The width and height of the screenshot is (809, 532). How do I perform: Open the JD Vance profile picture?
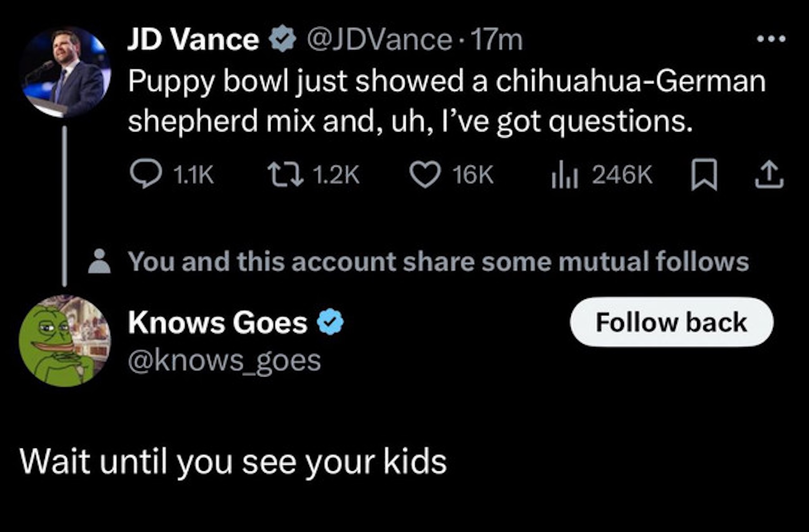pos(66,72)
